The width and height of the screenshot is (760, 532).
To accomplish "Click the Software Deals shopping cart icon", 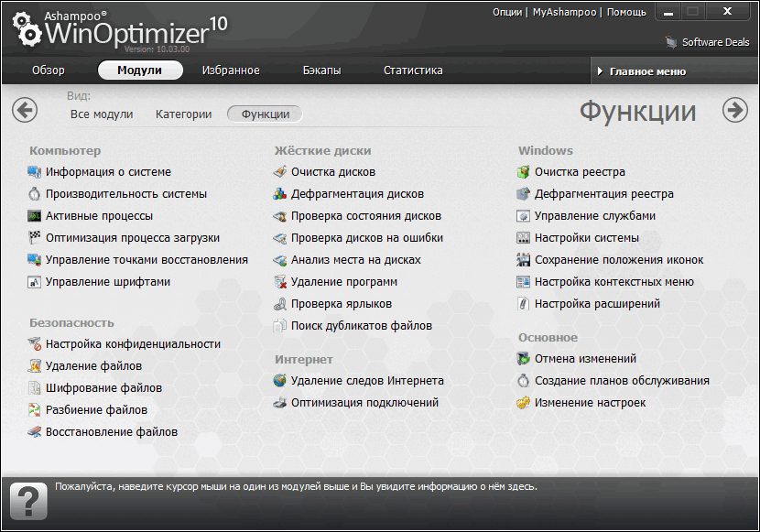I will tap(671, 42).
